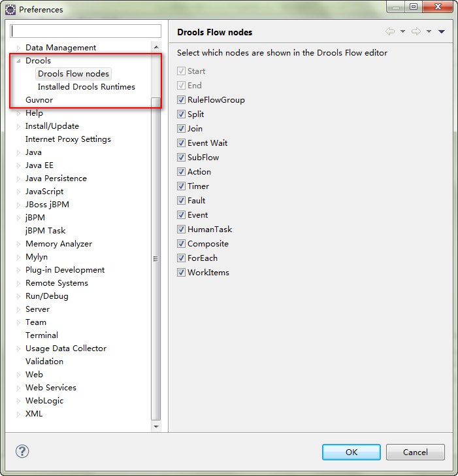The width and height of the screenshot is (458, 476).
Task: Expand the JBoss jBPM node arrow
Action: (18, 205)
